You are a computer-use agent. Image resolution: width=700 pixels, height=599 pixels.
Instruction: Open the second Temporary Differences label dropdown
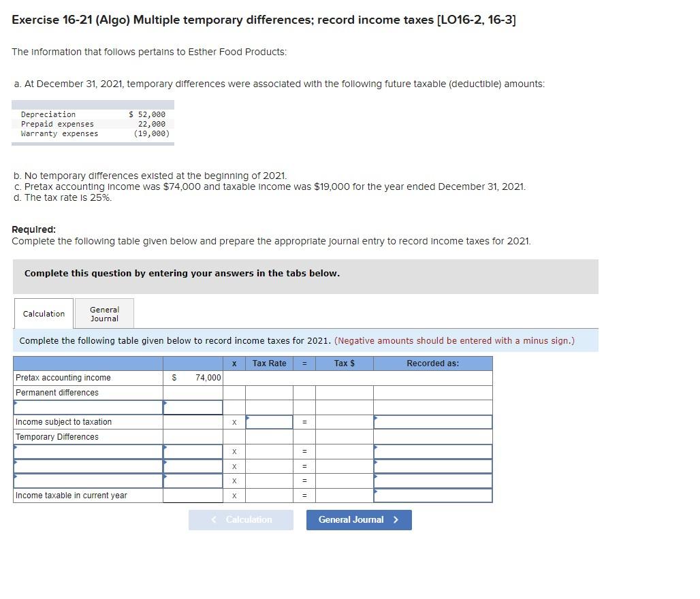pos(87,466)
